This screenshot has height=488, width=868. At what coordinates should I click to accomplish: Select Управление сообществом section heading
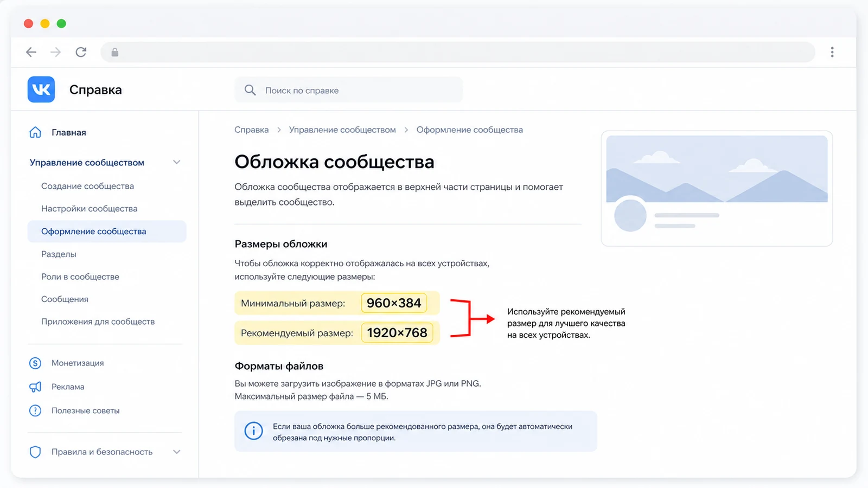[x=87, y=162]
